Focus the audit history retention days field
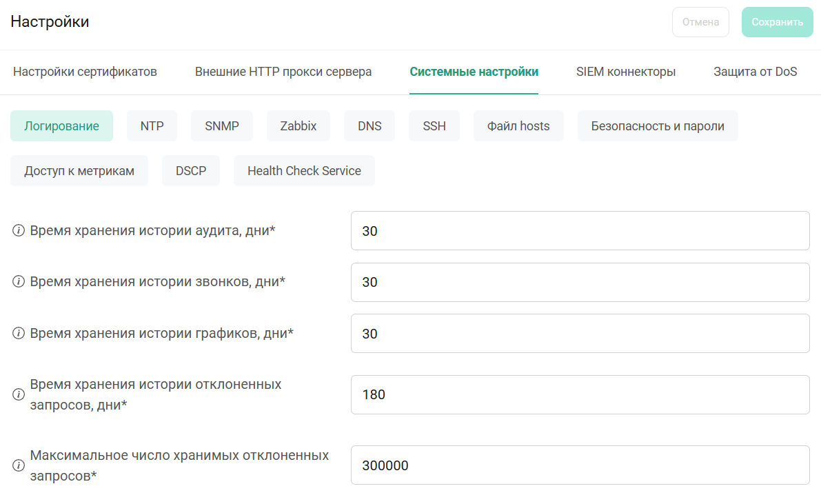This screenshot has width=821, height=504. coord(580,231)
